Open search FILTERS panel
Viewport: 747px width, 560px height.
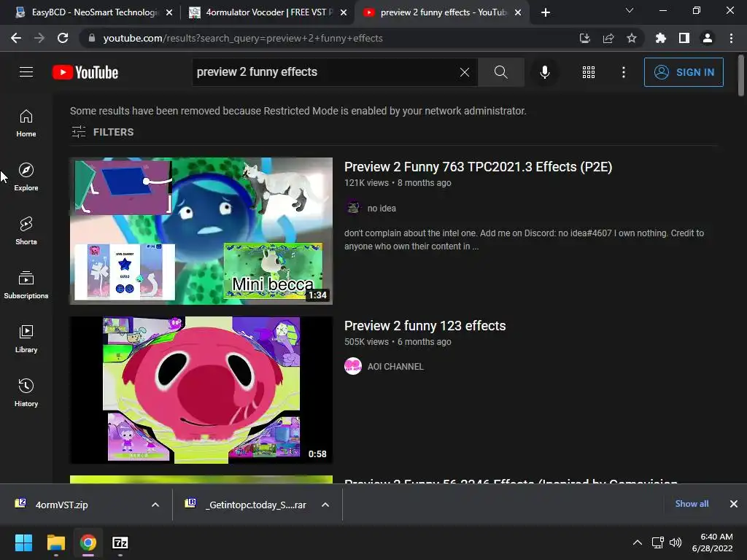(x=102, y=132)
